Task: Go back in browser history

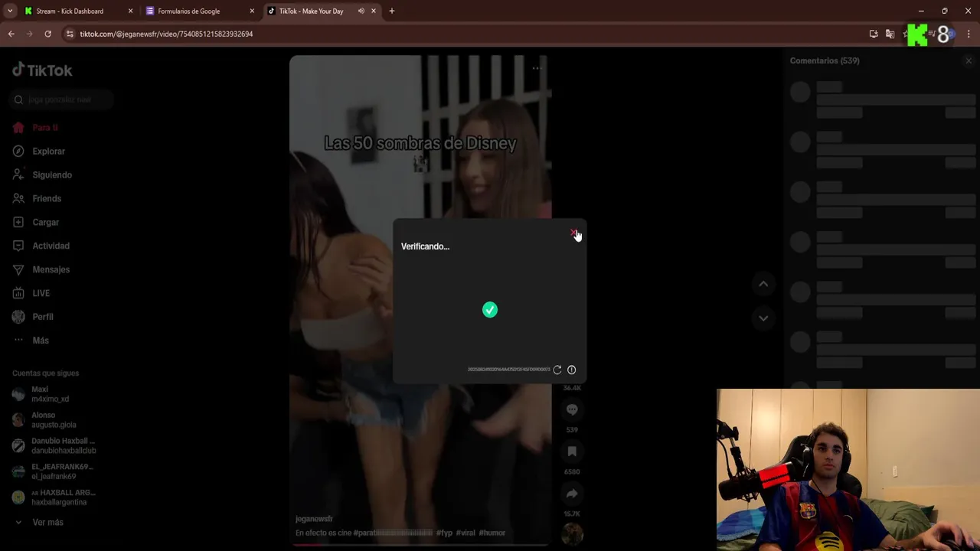Action: 11,34
